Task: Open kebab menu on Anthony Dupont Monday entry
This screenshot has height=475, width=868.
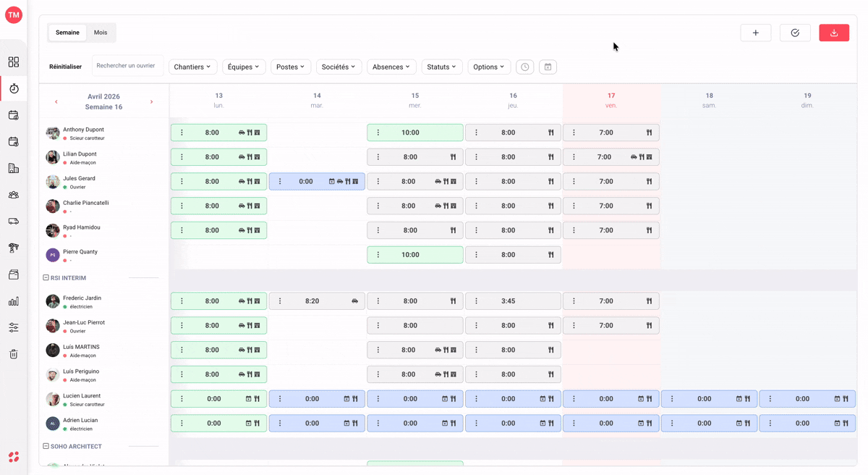Action: tap(182, 133)
